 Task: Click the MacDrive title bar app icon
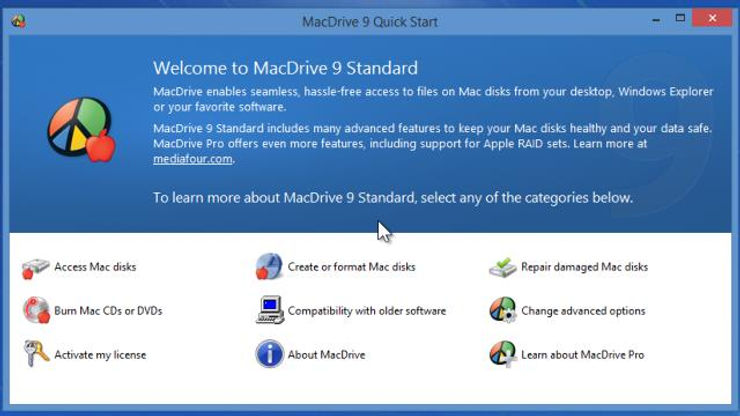(18, 21)
